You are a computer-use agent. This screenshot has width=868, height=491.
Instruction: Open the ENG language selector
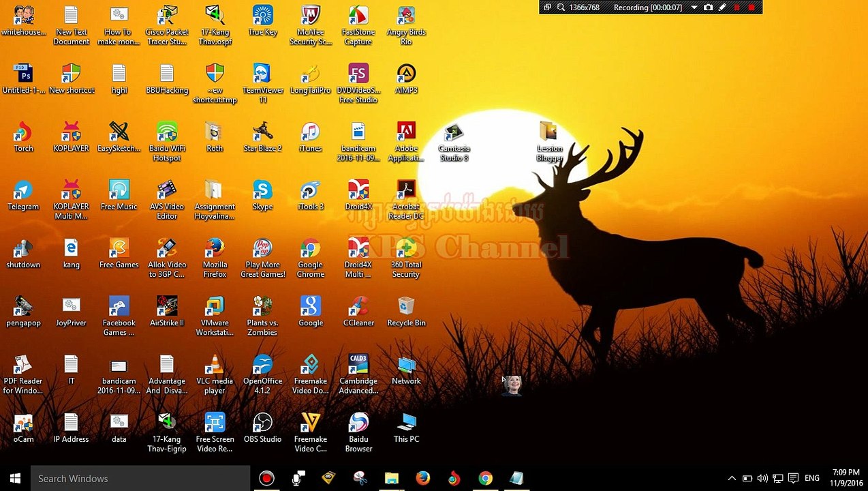[811, 479]
